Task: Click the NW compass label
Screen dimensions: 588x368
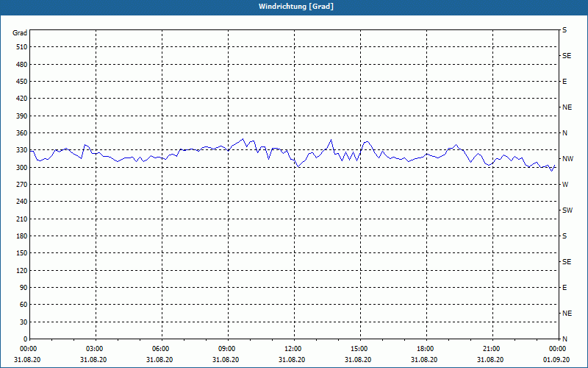Action: [x=567, y=159]
